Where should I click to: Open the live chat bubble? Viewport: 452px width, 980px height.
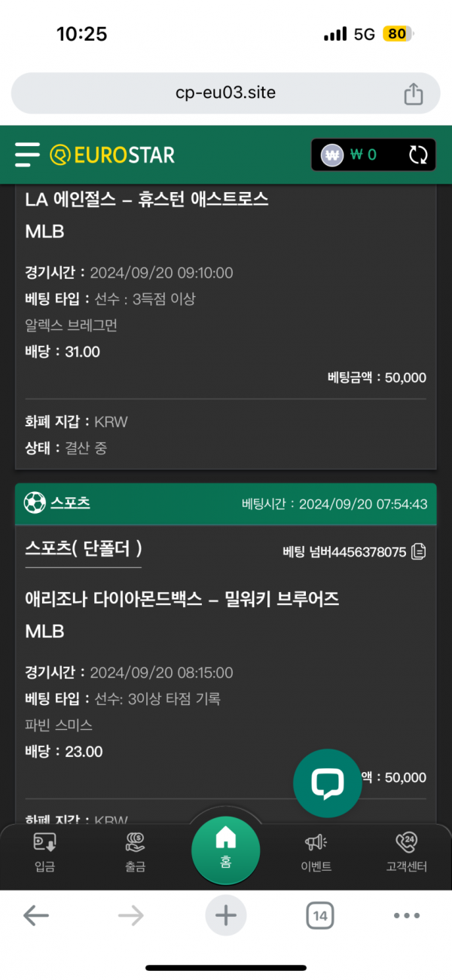coord(327,783)
